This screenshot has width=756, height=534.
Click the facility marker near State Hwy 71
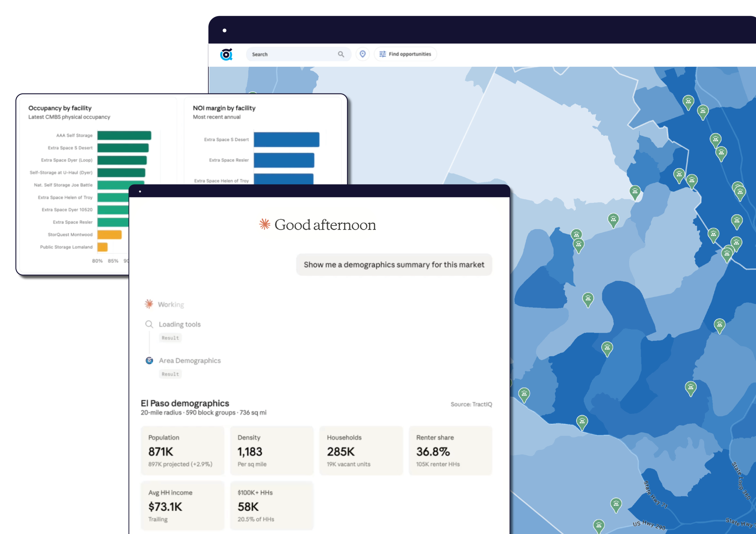tap(616, 505)
